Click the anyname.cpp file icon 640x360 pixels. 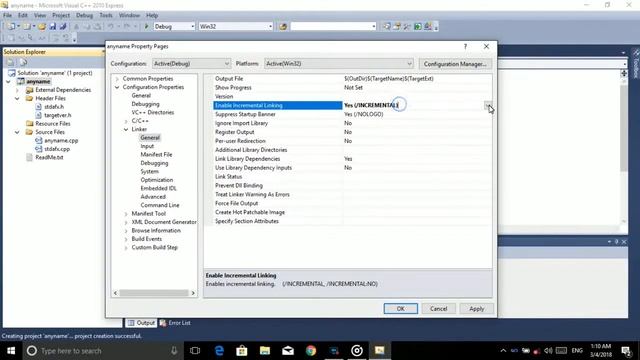pyautogui.click(x=39, y=140)
